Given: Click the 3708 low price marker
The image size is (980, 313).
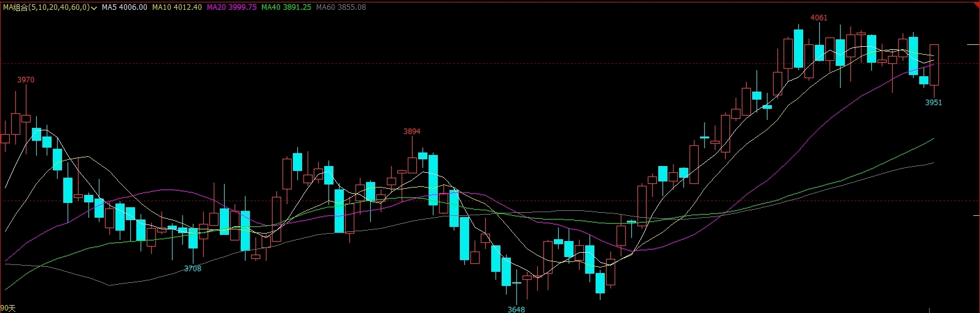Looking at the screenshot, I should tap(193, 269).
